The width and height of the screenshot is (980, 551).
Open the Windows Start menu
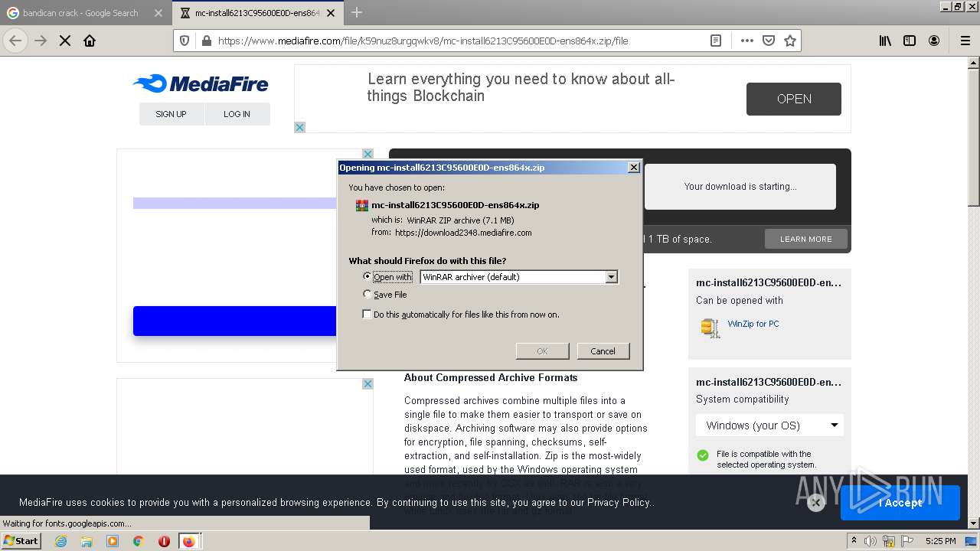tap(21, 541)
